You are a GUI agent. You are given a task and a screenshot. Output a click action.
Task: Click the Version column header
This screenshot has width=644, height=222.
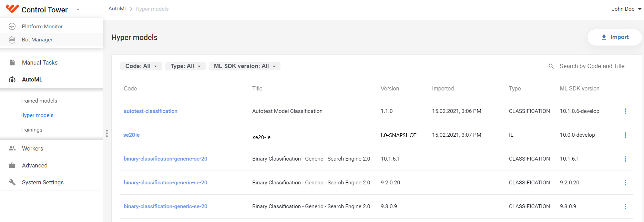(x=390, y=89)
